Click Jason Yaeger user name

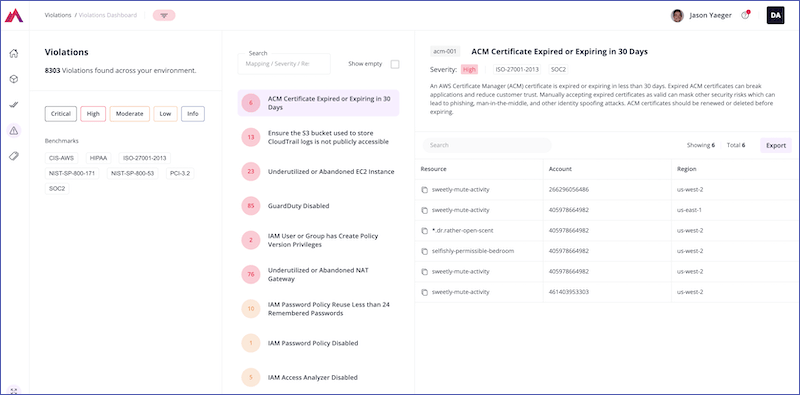[x=710, y=15]
